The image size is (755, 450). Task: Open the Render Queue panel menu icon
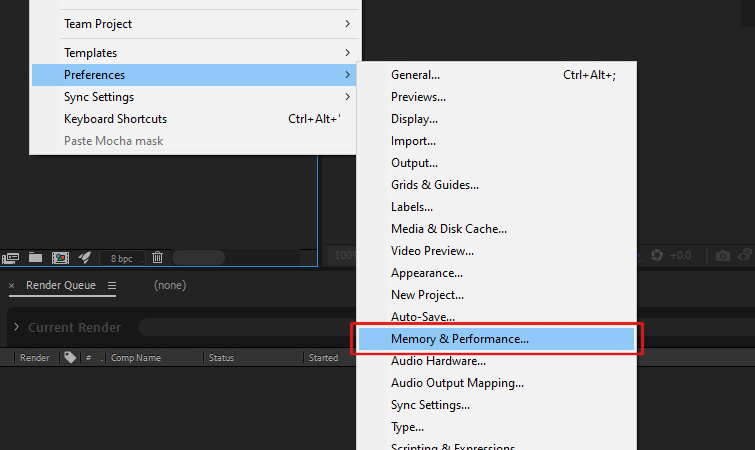pos(112,285)
